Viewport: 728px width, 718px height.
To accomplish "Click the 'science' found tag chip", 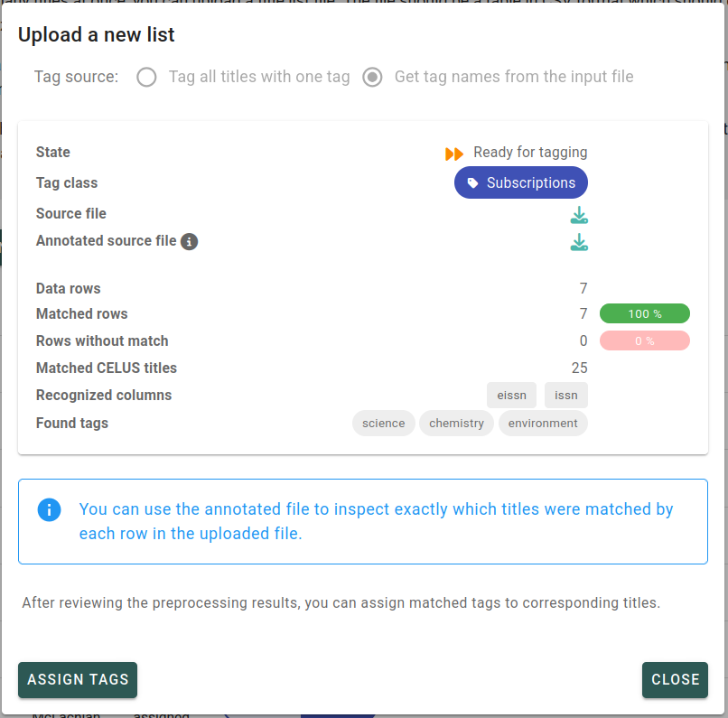I will point(384,424).
